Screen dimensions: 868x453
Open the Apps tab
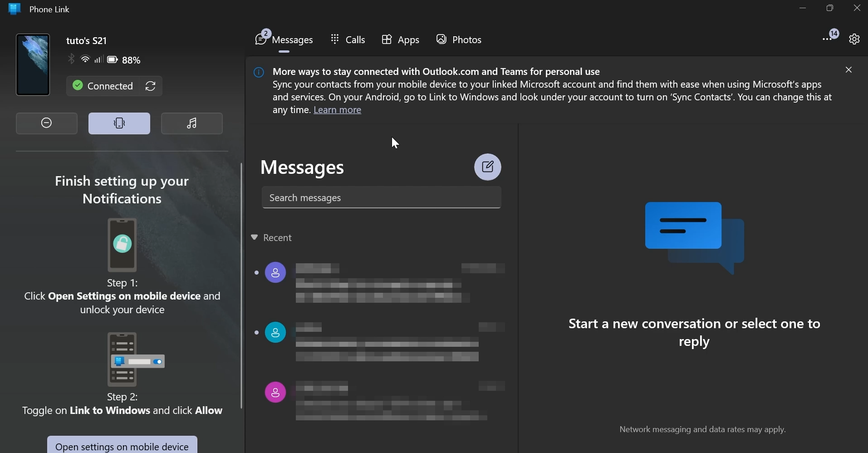click(x=401, y=39)
